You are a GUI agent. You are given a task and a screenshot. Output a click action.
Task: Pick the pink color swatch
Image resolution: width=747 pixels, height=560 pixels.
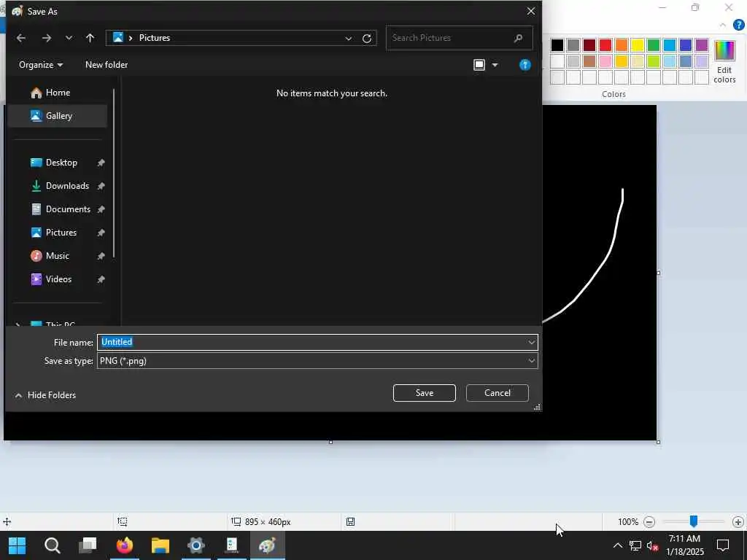pyautogui.click(x=605, y=61)
